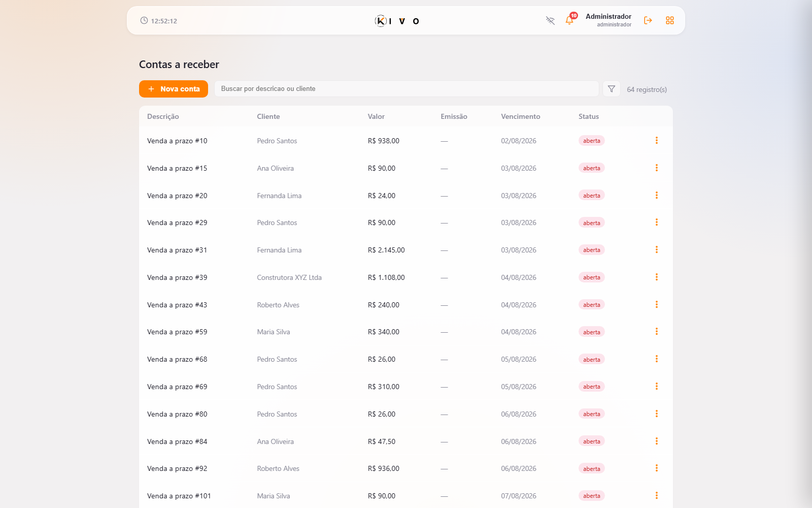Image resolution: width=812 pixels, height=508 pixels.
Task: Click the Administrador user profile
Action: tap(608, 20)
